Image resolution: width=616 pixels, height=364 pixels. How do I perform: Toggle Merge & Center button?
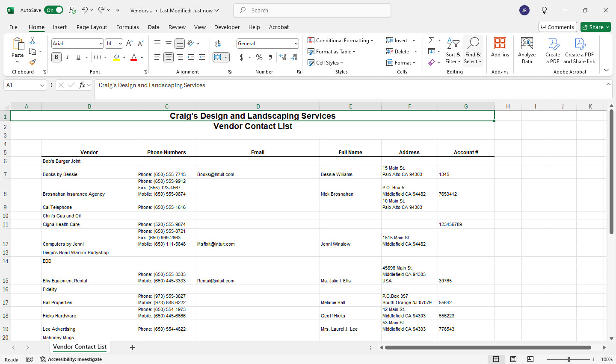tap(218, 57)
